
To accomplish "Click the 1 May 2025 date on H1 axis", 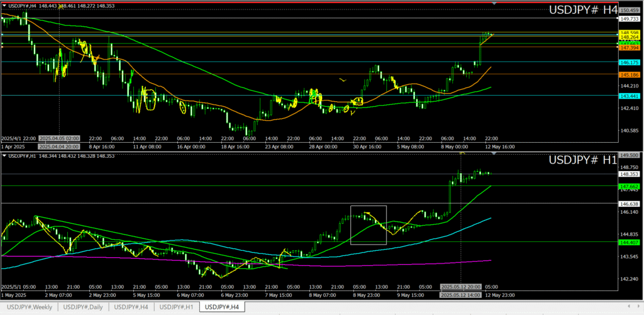I will [x=14, y=295].
